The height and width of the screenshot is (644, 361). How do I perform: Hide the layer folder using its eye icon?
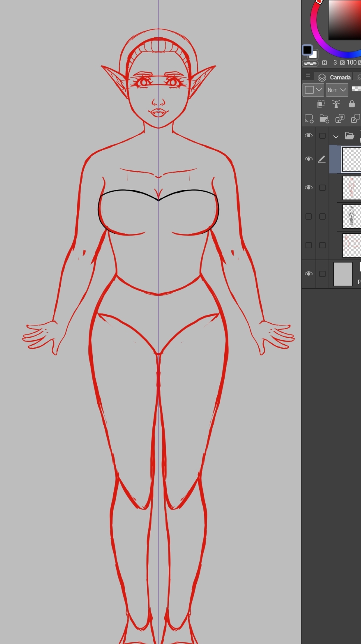point(308,136)
